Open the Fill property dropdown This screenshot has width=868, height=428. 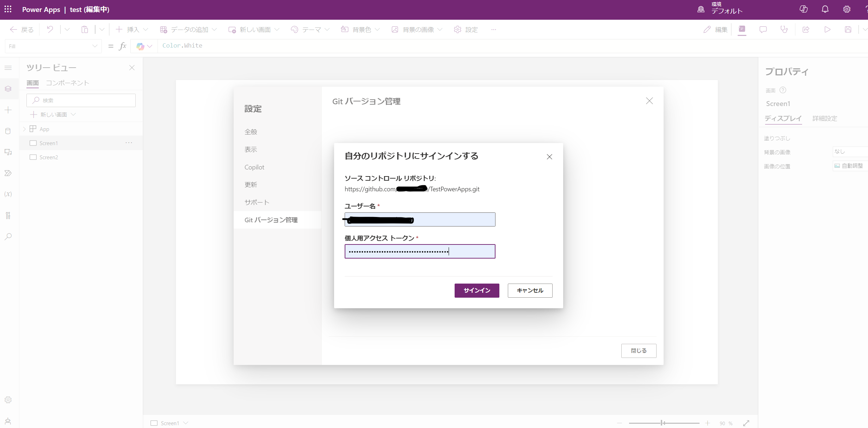[x=94, y=46]
